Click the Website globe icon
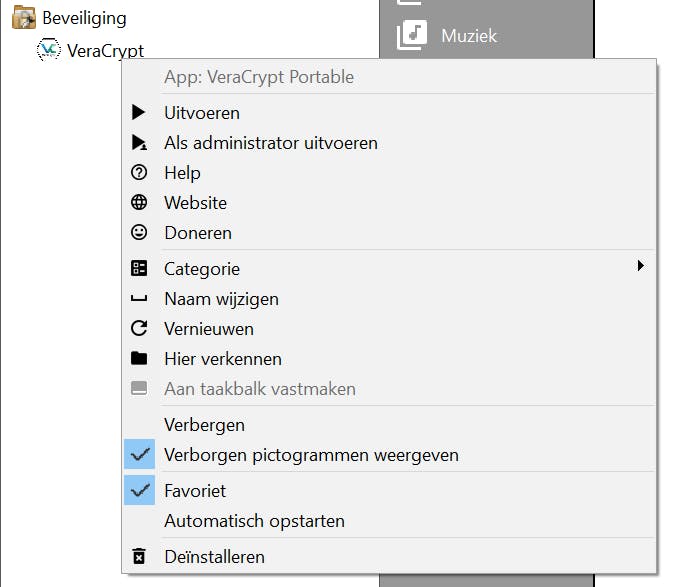 140,203
